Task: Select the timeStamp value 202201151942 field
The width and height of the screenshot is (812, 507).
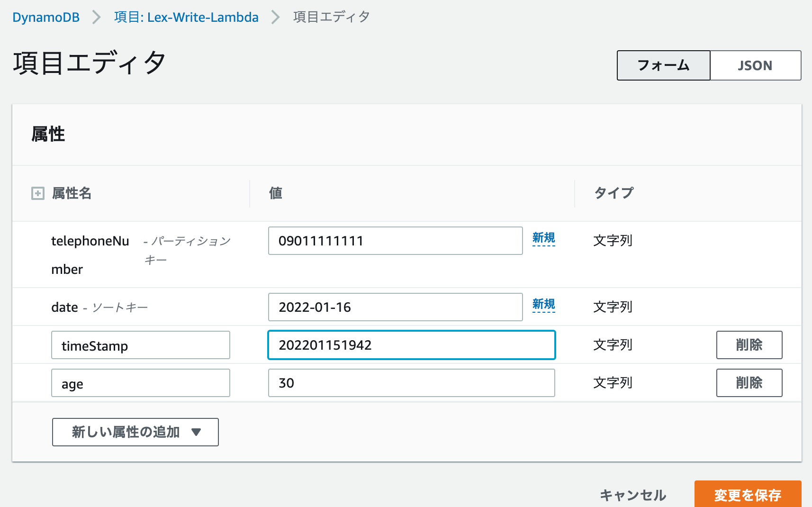Action: (x=411, y=345)
